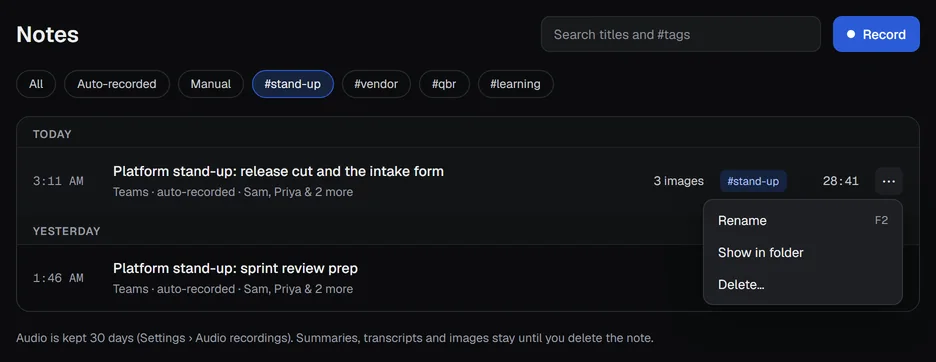Open the three-dots menu on release cut note
Image resolution: width=936 pixels, height=362 pixels.
(x=888, y=181)
